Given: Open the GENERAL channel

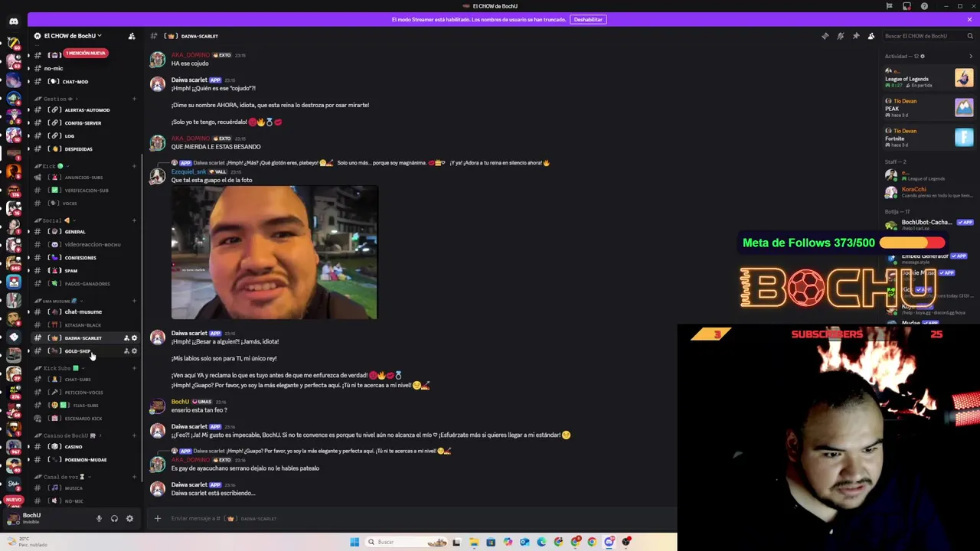Looking at the screenshot, I should [x=75, y=231].
